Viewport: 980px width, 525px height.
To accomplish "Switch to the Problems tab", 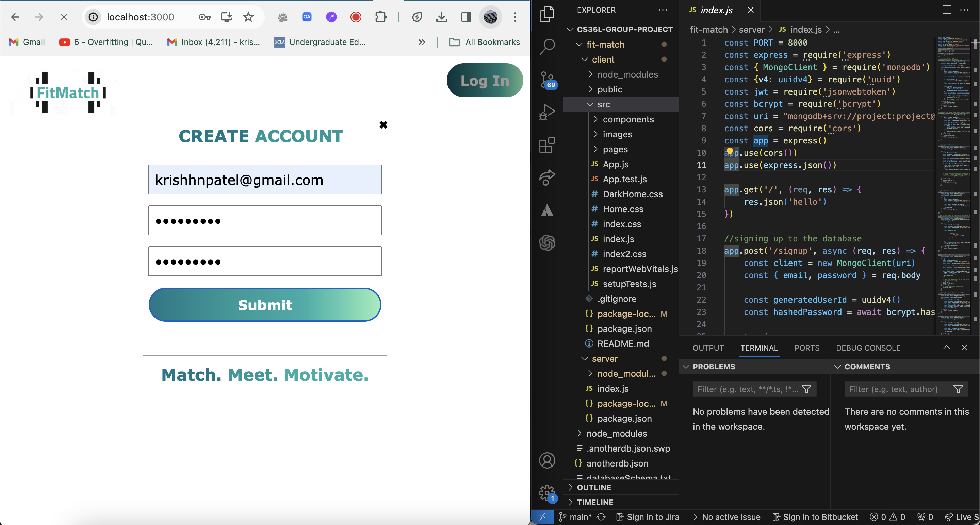I will (714, 367).
